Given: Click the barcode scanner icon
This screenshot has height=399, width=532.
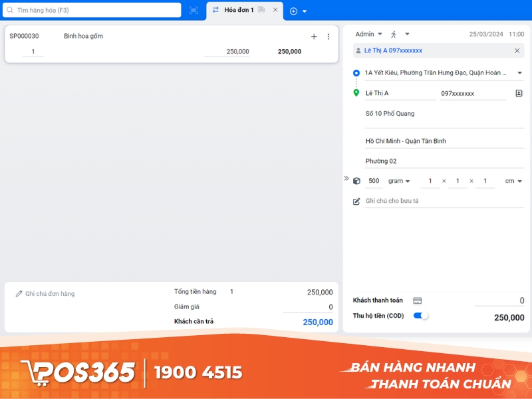Looking at the screenshot, I should pyautogui.click(x=194, y=10).
